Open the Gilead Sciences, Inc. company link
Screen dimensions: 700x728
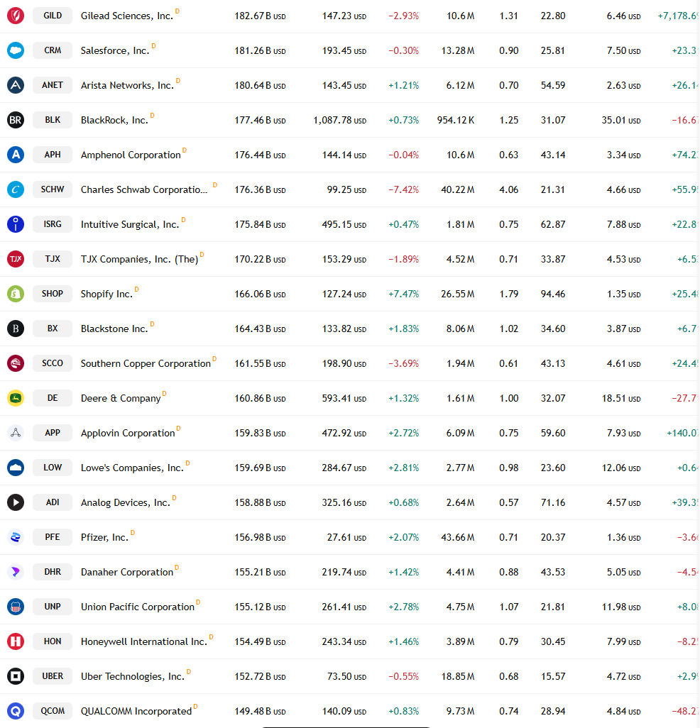point(127,16)
